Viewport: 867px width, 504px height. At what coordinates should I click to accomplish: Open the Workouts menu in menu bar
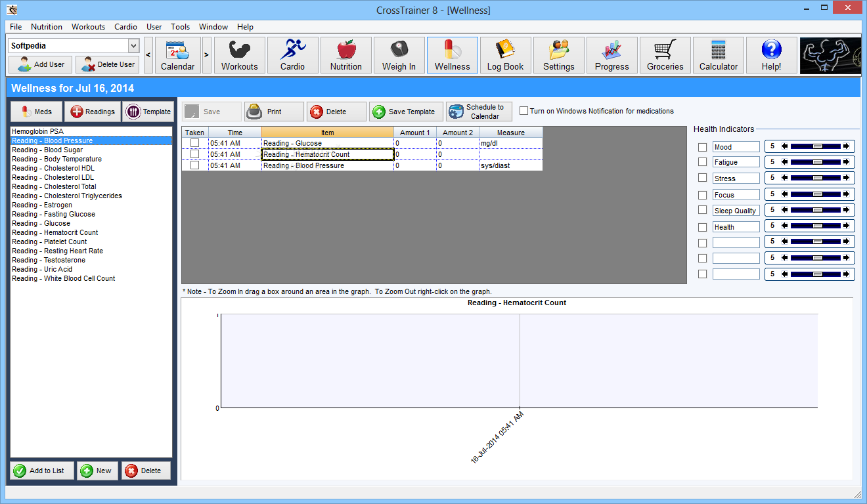[88, 27]
